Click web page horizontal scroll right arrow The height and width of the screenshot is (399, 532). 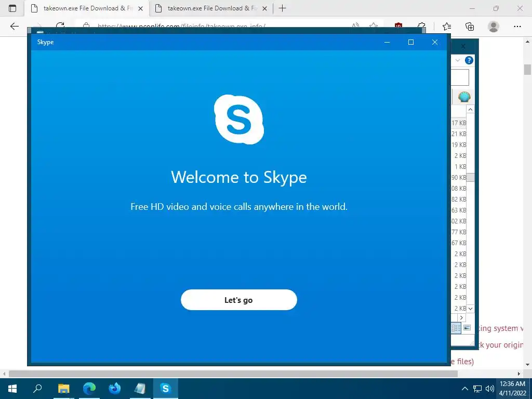[x=519, y=374]
